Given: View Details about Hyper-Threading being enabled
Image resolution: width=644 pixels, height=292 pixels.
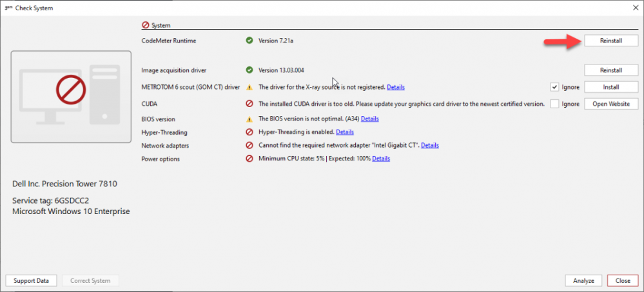Looking at the screenshot, I should coord(345,132).
